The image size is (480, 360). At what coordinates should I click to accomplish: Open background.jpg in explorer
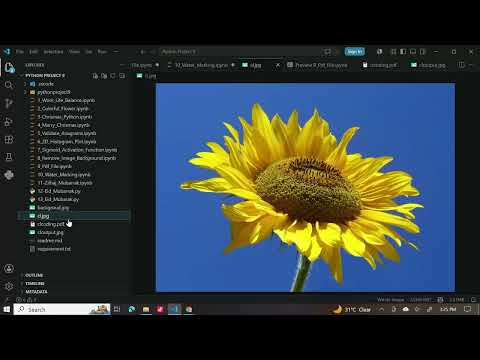pos(53,208)
